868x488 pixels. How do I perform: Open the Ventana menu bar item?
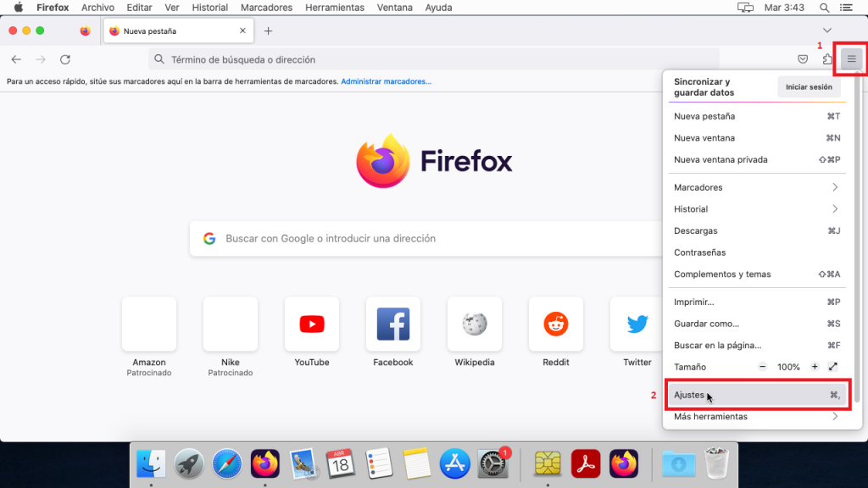(395, 8)
